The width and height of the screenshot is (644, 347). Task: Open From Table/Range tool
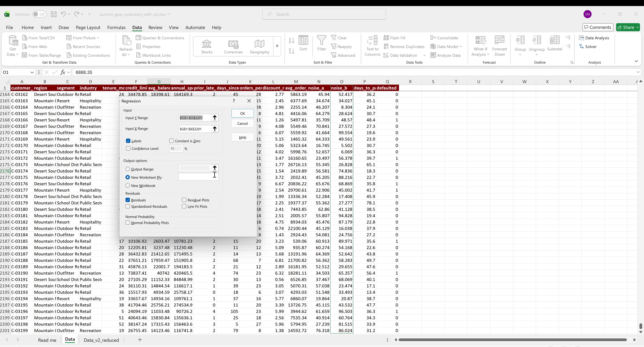click(x=42, y=55)
